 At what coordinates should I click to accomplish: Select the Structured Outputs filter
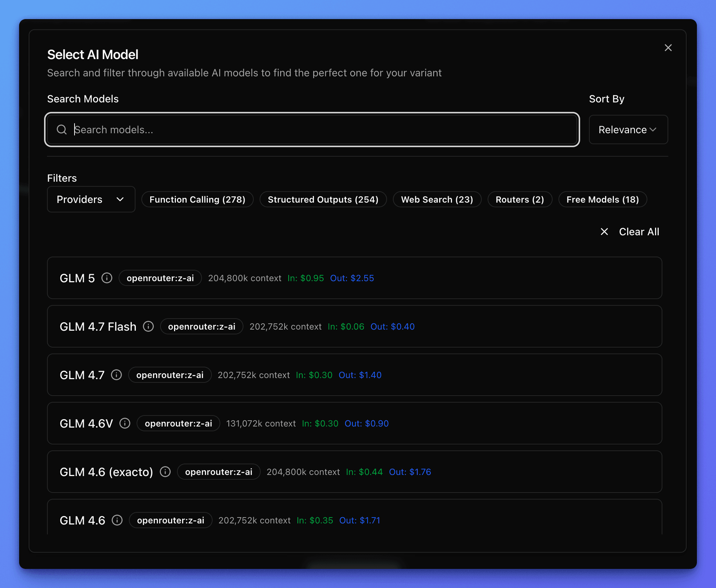pos(323,199)
